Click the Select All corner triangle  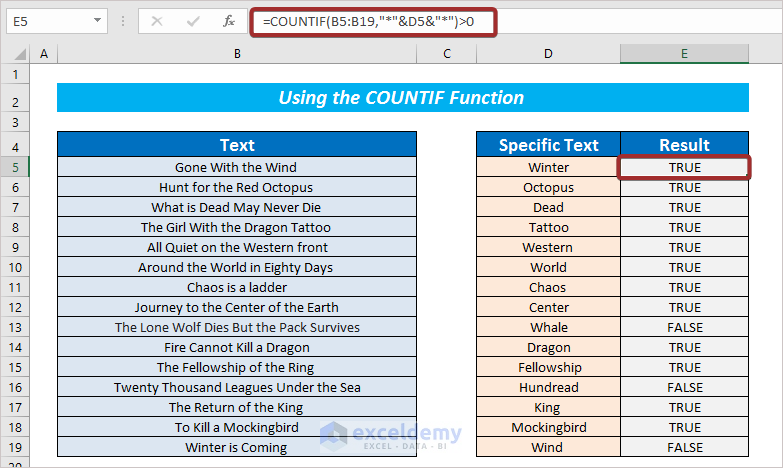[19, 54]
